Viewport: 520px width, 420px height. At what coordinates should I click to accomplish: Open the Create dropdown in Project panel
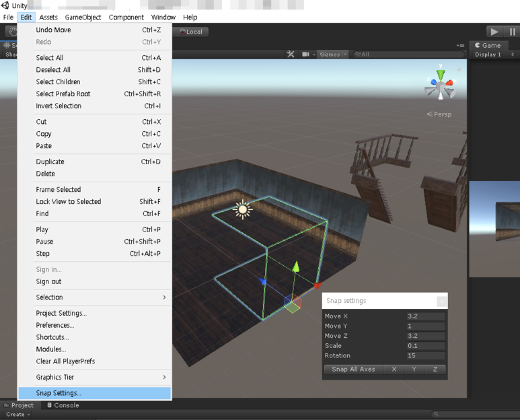(18, 415)
